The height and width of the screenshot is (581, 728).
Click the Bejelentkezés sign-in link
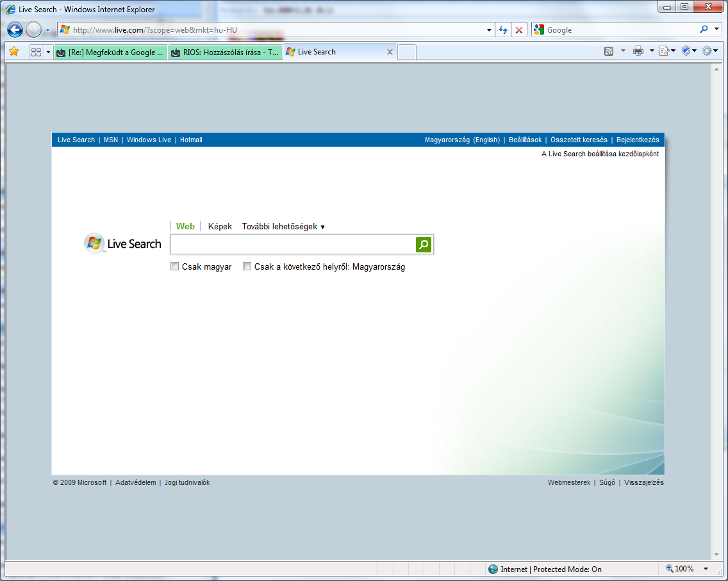click(638, 140)
